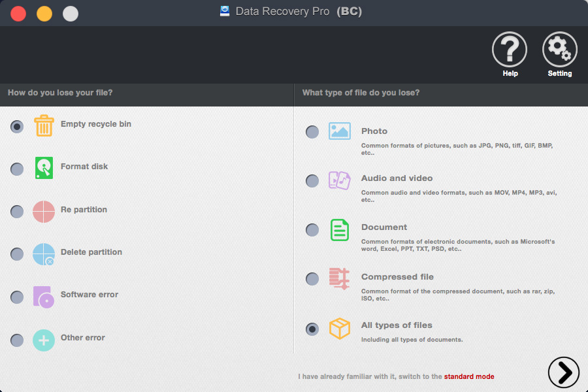Select the Format disk radio button
588x392 pixels.
(17, 169)
